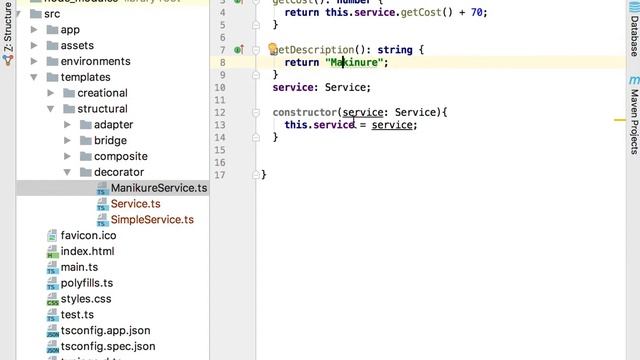Viewport: 640px width, 360px height.
Task: Expand the app folder arrow
Action: click(x=34, y=30)
